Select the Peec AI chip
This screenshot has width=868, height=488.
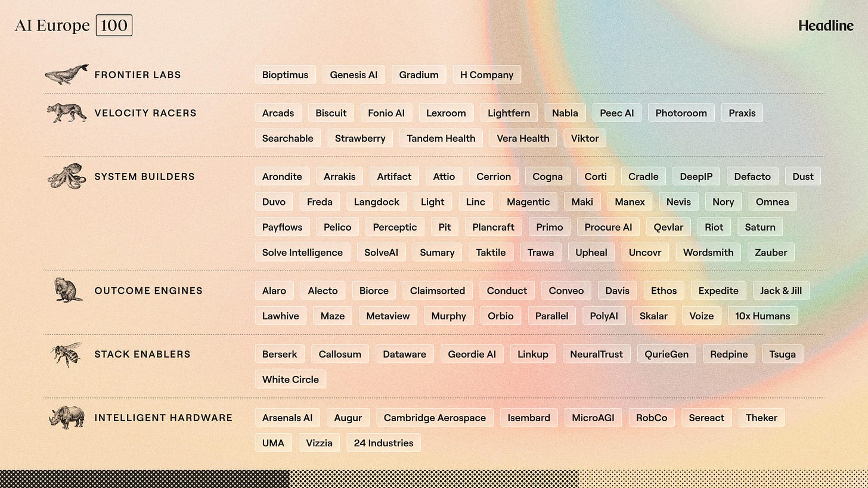(x=616, y=113)
